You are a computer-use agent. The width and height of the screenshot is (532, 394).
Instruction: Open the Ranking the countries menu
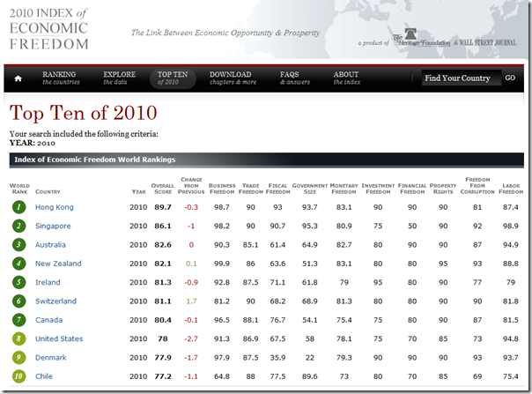click(61, 78)
